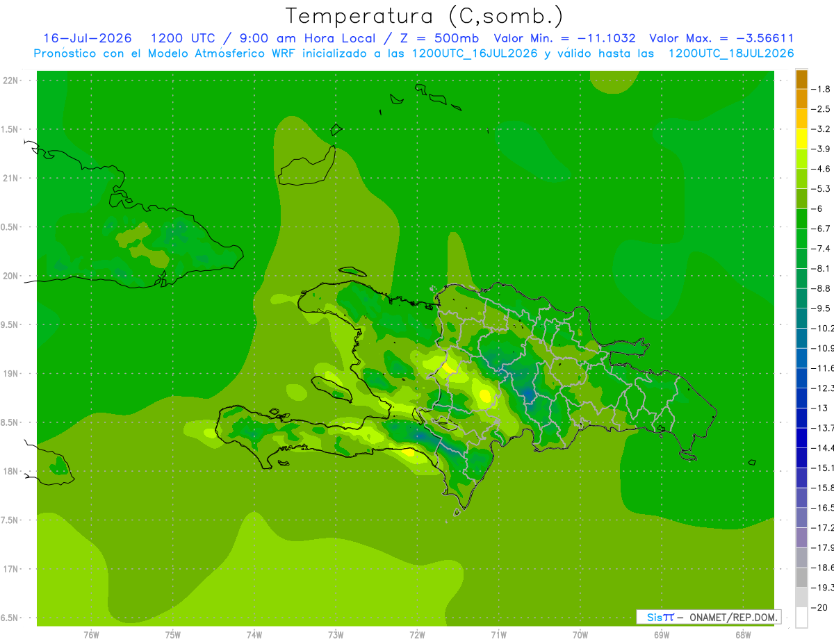Click the "-8.8" legend value
Image resolution: width=834 pixels, height=644 pixels.
pos(821,288)
